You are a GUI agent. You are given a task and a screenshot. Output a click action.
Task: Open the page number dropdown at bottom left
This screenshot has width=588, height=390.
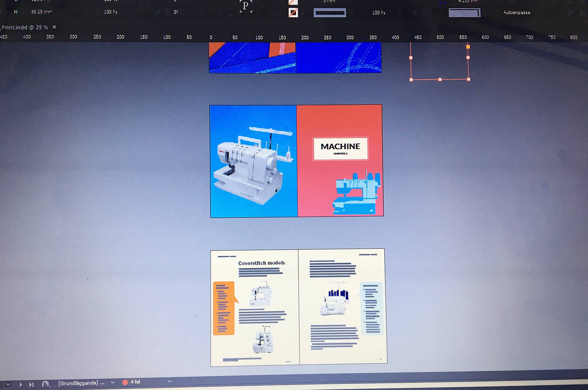tap(8, 384)
